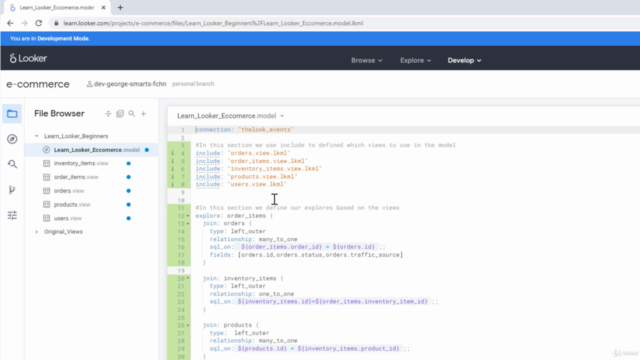Click info marker on line 4 gutter
640x360 pixels.
coord(172,153)
